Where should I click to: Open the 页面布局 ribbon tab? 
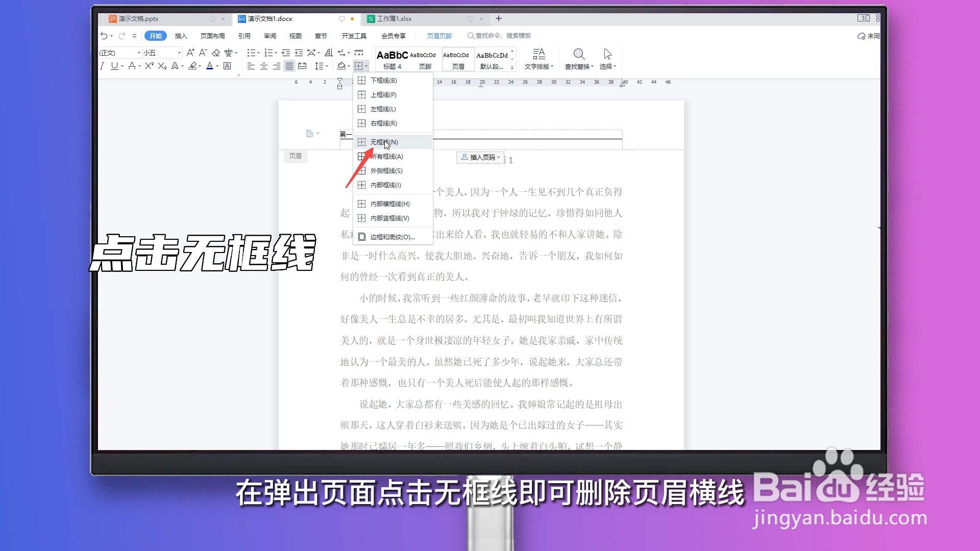[x=213, y=36]
